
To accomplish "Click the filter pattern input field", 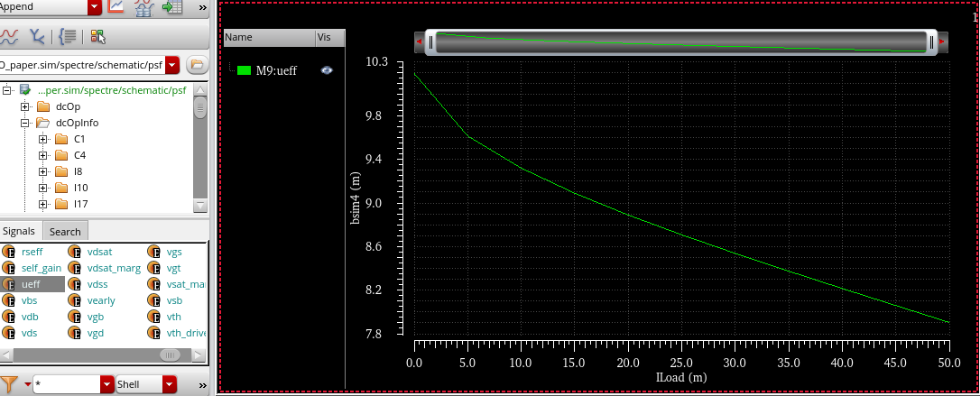I will 66,384.
